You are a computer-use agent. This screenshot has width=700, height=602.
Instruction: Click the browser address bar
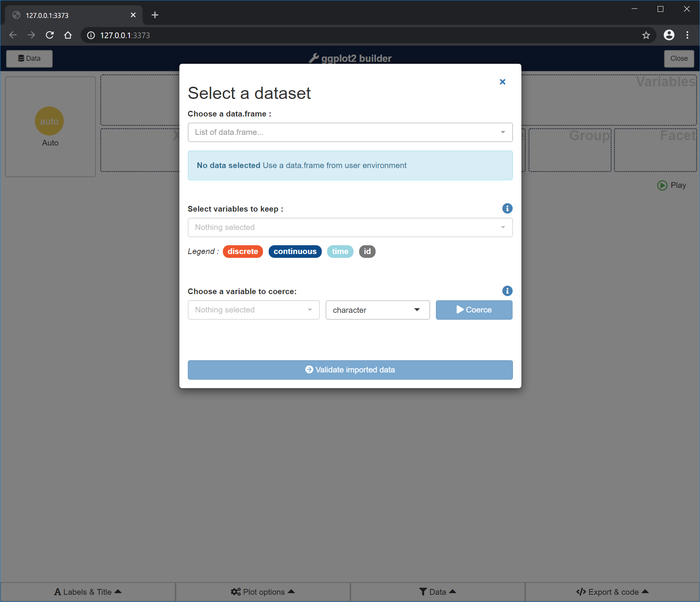coord(344,35)
